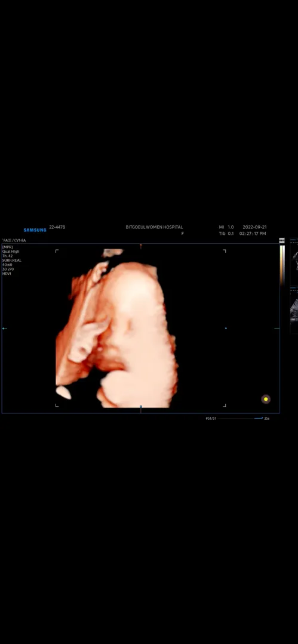
Task: Click the HDVI setting label
Action: (6, 274)
